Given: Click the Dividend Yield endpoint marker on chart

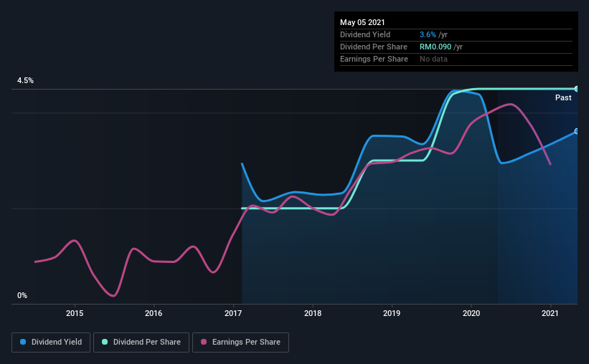Looking at the screenshot, I should (x=577, y=131).
